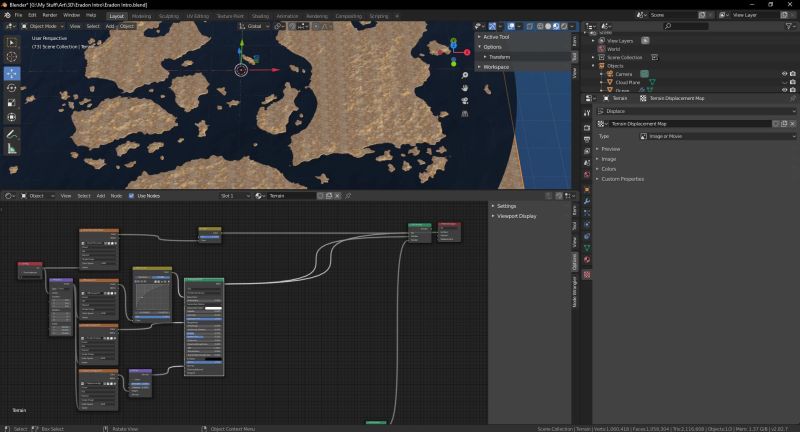Switch to Solid viewport shading
Image resolution: width=800 pixels, height=432 pixels.
click(x=548, y=26)
